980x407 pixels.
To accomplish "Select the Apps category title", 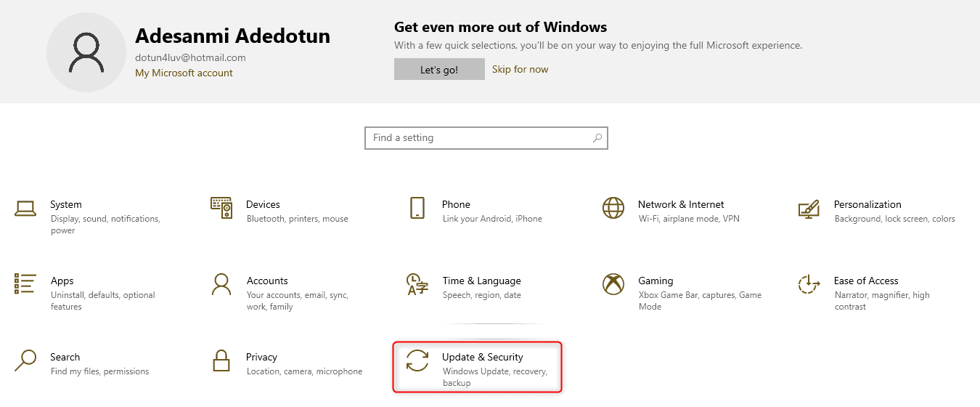I will pos(62,281).
